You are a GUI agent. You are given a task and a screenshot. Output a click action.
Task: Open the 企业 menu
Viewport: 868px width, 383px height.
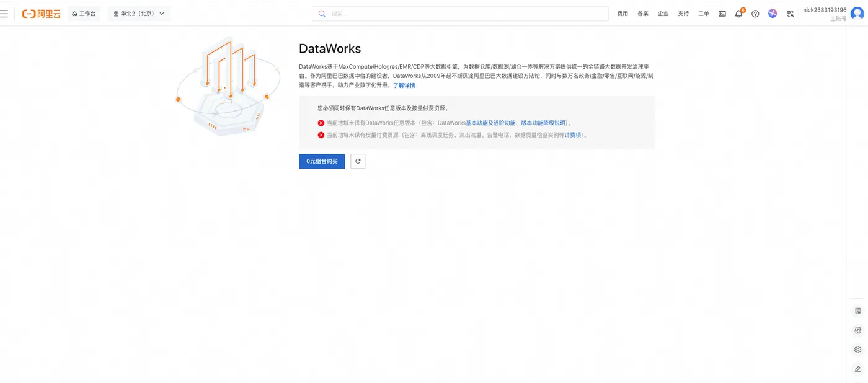coord(663,14)
